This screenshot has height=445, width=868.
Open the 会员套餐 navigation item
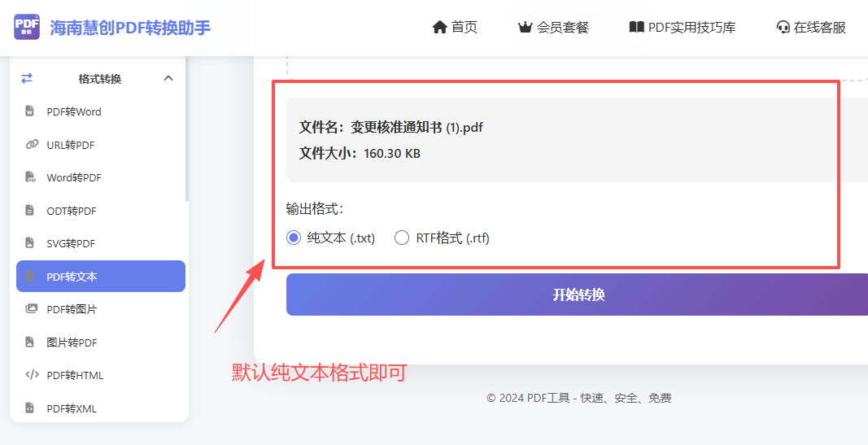click(553, 27)
